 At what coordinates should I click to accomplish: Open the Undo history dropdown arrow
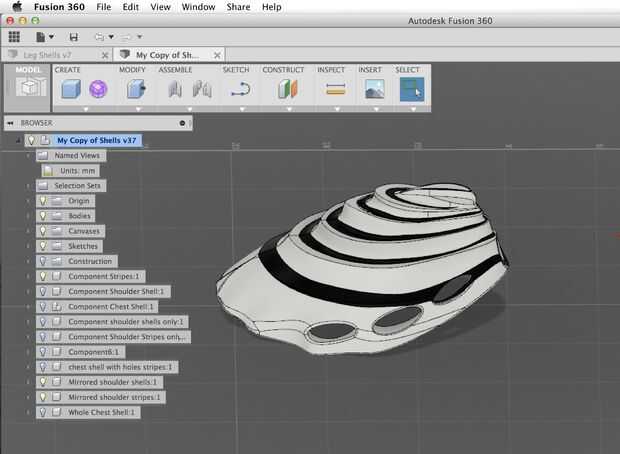111,37
